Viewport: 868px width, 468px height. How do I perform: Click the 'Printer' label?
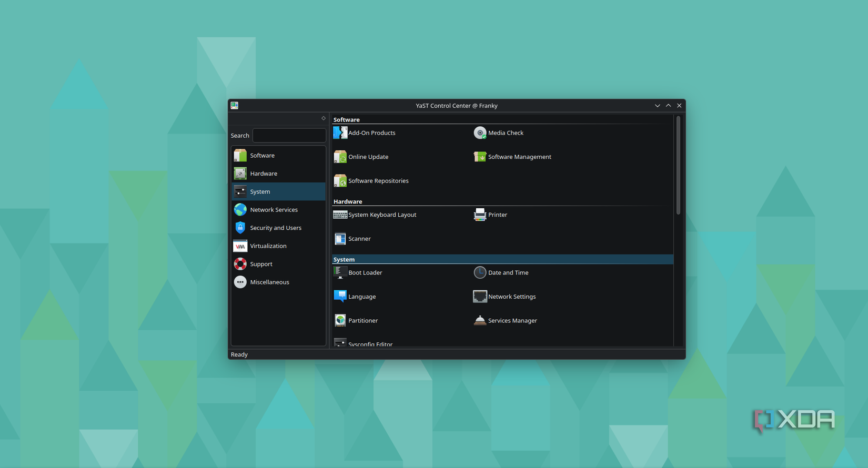[x=498, y=215]
